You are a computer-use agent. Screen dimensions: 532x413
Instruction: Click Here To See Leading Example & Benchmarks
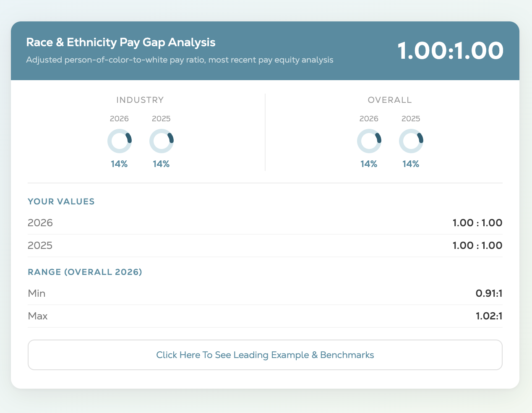click(265, 355)
